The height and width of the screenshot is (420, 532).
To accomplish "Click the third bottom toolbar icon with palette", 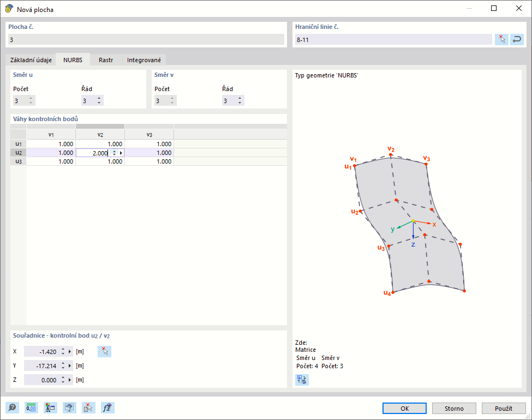I will tap(50, 407).
